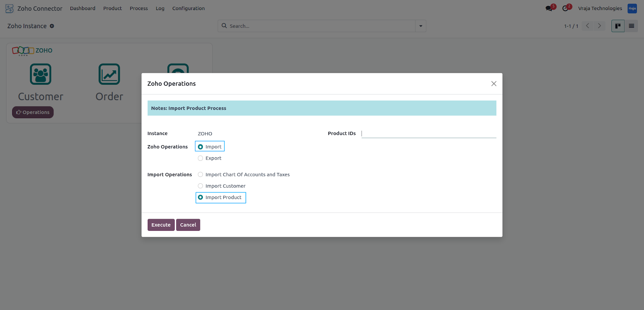644x310 pixels.
Task: Expand the search options dropdown arrow
Action: [421, 26]
